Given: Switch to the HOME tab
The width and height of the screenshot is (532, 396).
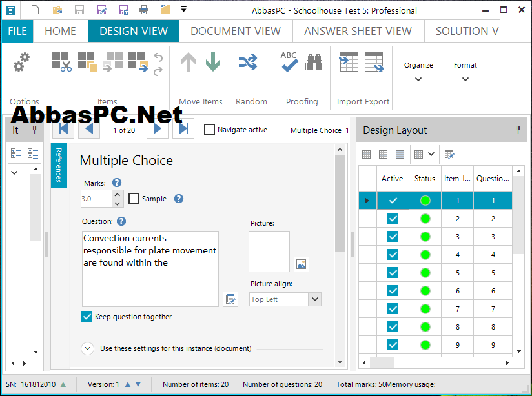Looking at the screenshot, I should click(x=61, y=31).
